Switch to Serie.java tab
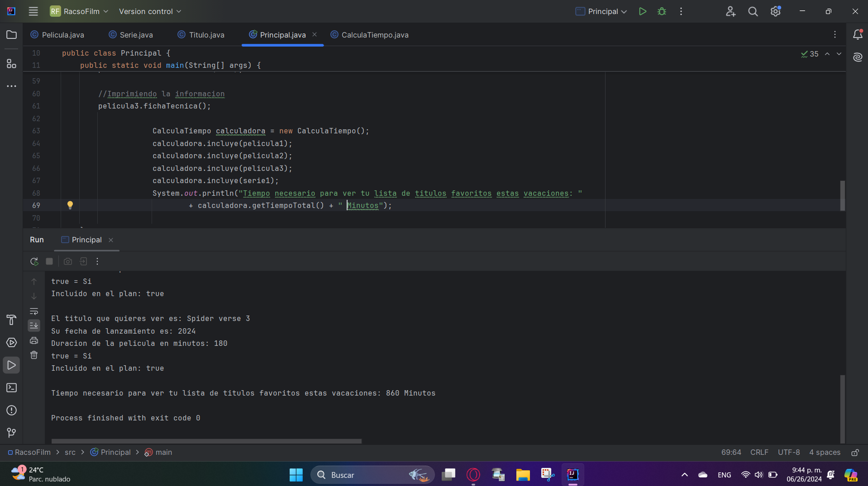This screenshot has height=486, width=868. click(131, 35)
